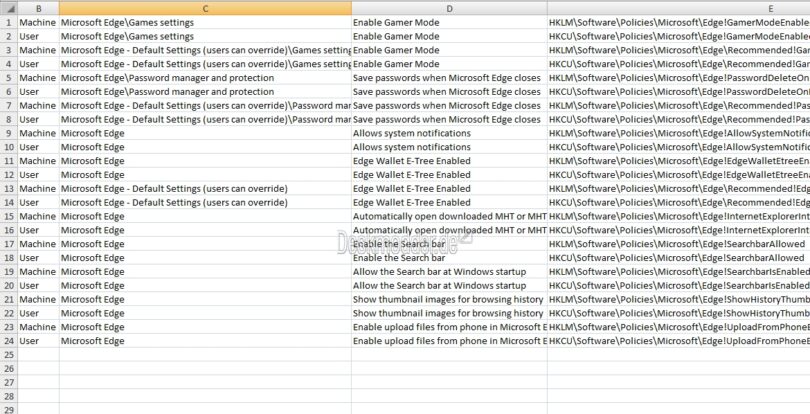Screen dimensions: 810x414
Task: Click row 1 header number
Action: [x=8, y=22]
